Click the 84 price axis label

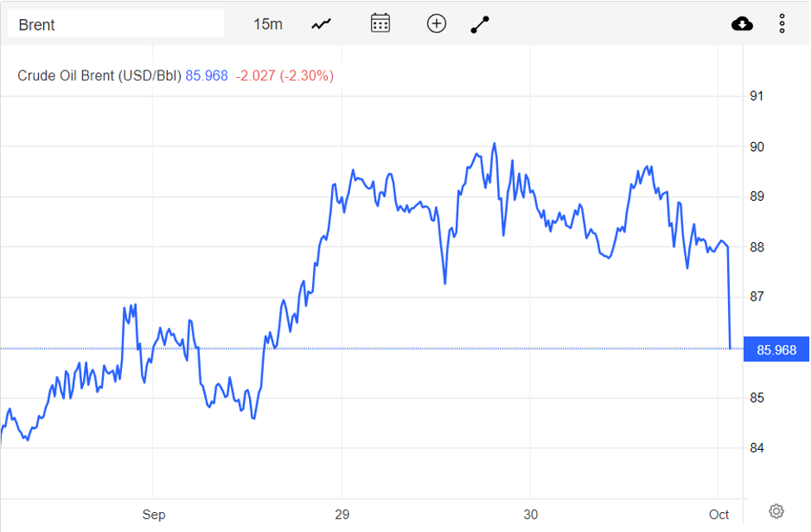(x=756, y=448)
